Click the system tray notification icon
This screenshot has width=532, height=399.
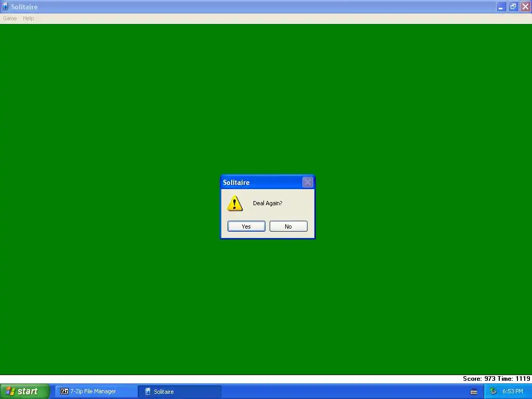coord(493,392)
